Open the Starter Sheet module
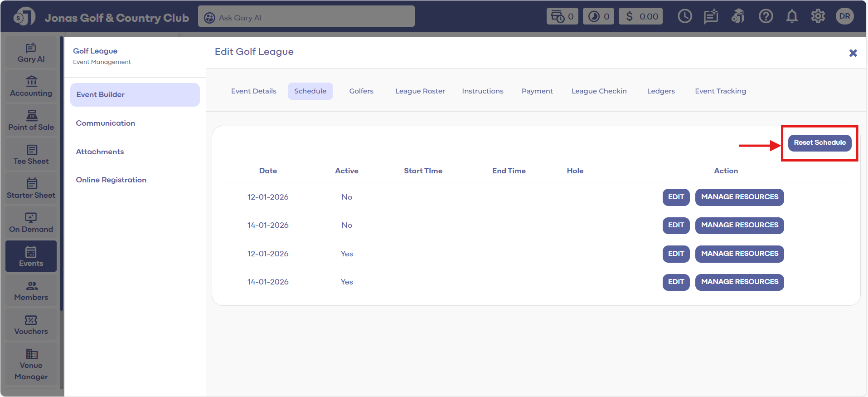The image size is (868, 397). [x=31, y=189]
